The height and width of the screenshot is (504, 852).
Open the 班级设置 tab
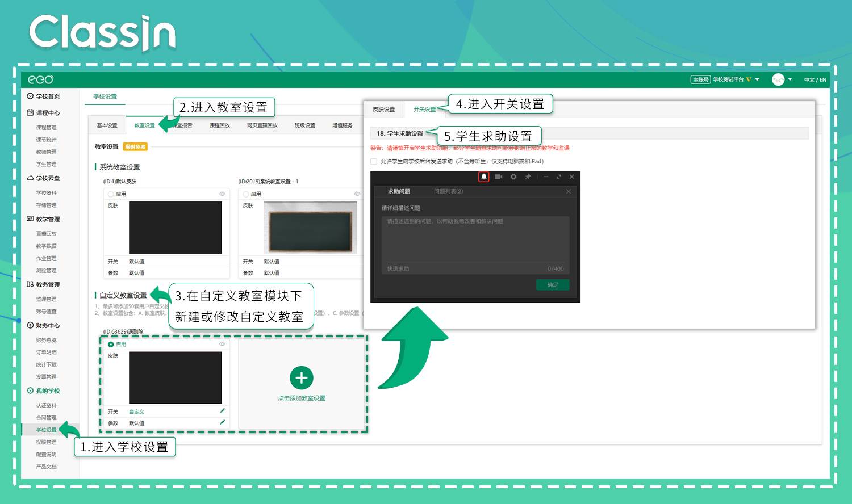click(304, 125)
